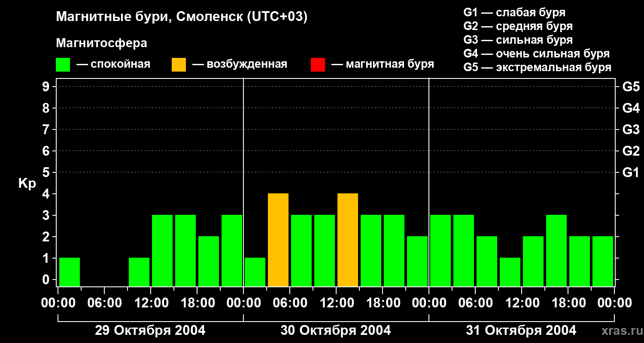Click the '29 Октября 2004' date label
Screen dimensions: 644x343
[150, 330]
